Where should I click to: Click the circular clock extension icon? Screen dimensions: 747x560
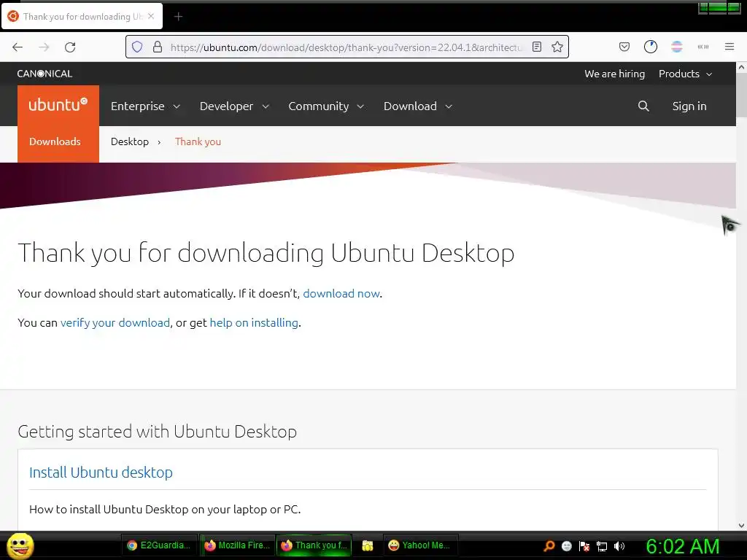tap(650, 47)
